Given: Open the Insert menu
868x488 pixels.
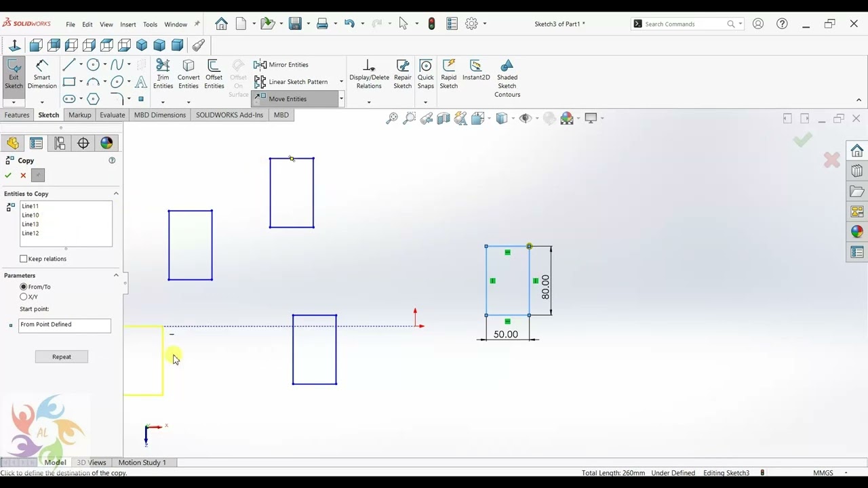Looking at the screenshot, I should coord(128,24).
